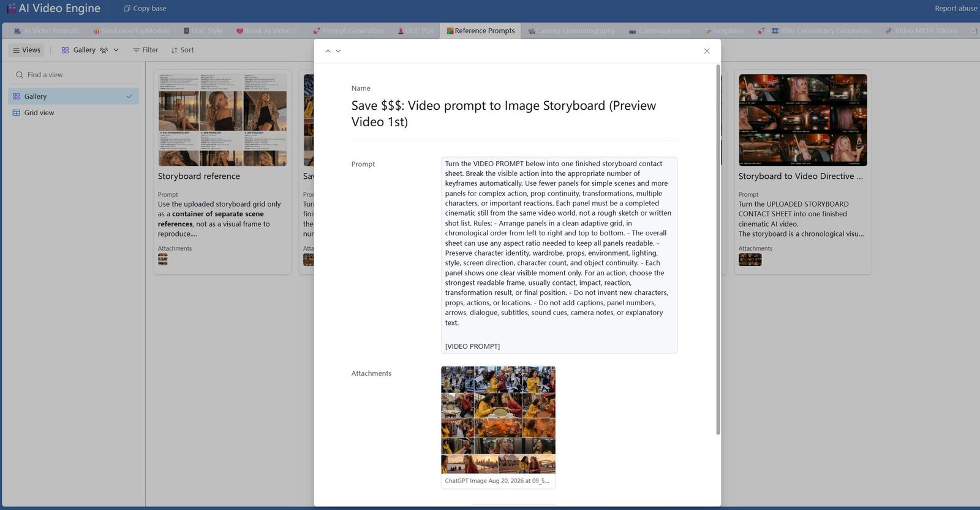This screenshot has height=510, width=980.
Task: Click the Sort arrows icon
Action: click(175, 50)
